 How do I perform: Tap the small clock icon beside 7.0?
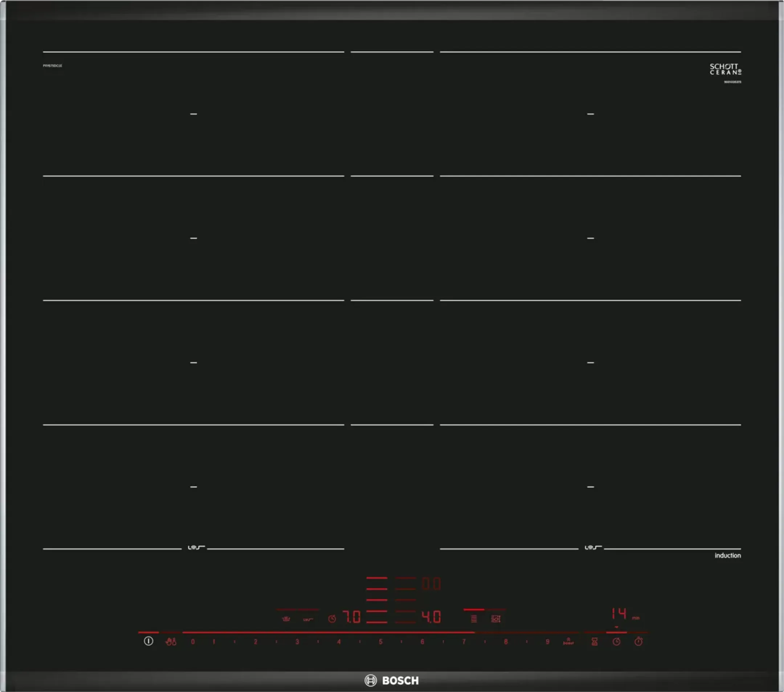pyautogui.click(x=332, y=618)
